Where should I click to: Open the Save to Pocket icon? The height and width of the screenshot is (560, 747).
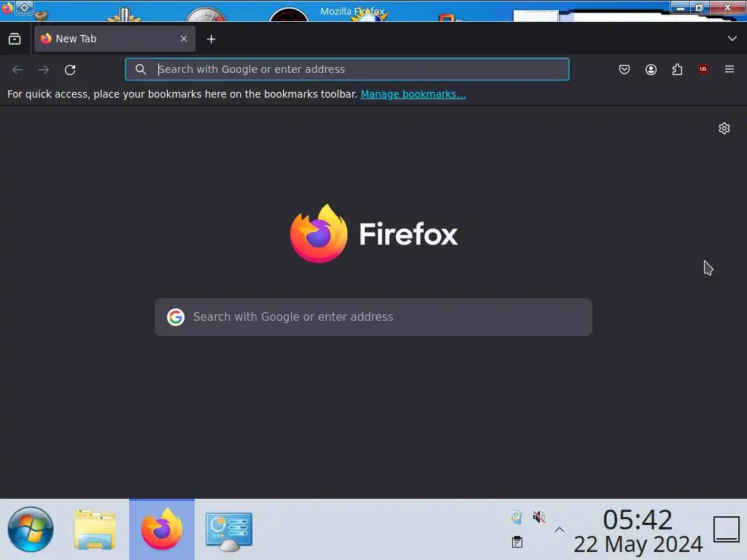(624, 69)
